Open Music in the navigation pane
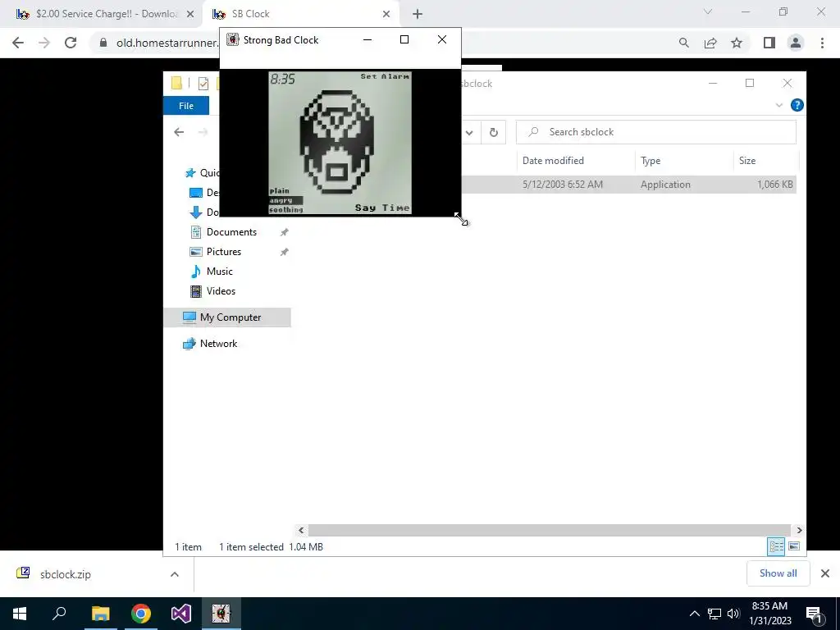 (220, 272)
